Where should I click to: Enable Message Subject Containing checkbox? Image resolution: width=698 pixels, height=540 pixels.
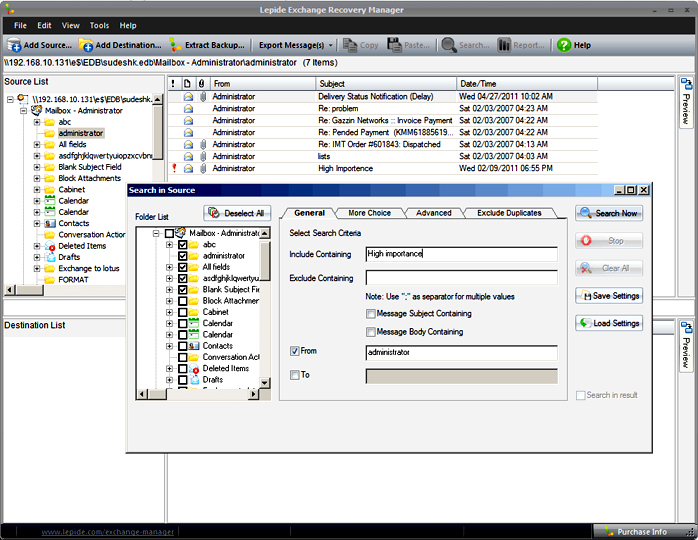[x=370, y=314]
